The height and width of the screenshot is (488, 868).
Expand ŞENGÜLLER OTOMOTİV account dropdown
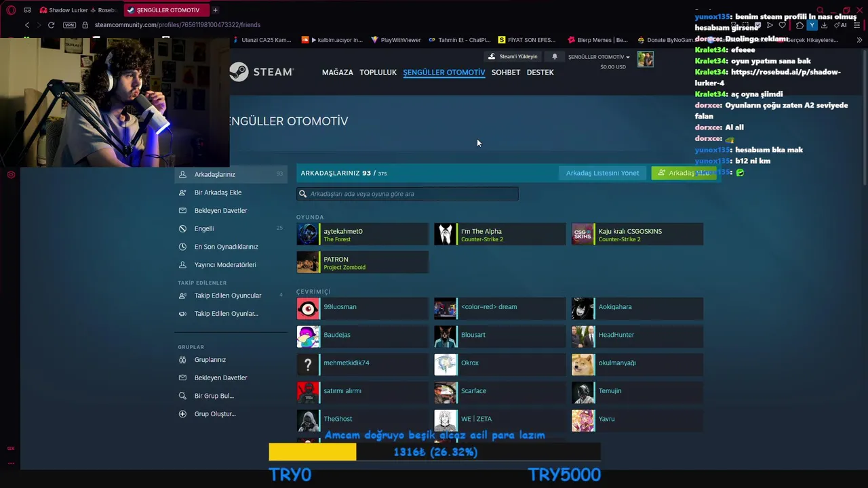point(599,57)
